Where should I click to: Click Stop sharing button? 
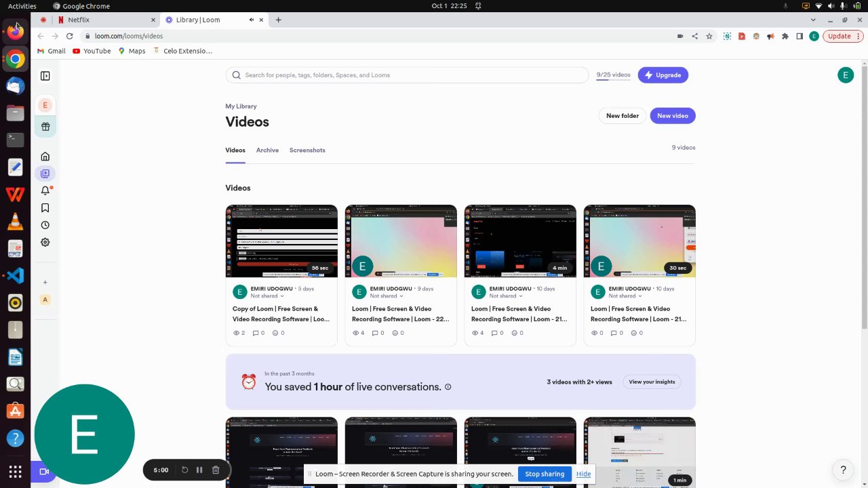click(545, 474)
